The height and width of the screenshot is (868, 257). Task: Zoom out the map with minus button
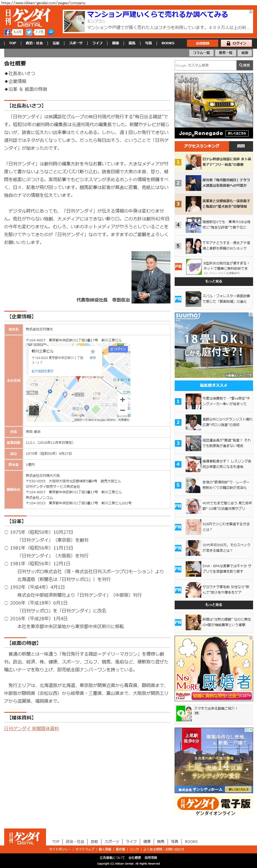click(x=122, y=410)
